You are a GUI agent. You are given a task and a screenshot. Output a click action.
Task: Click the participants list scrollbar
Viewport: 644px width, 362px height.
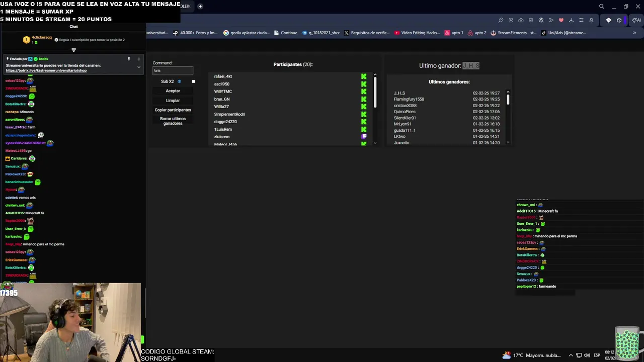[x=375, y=93]
